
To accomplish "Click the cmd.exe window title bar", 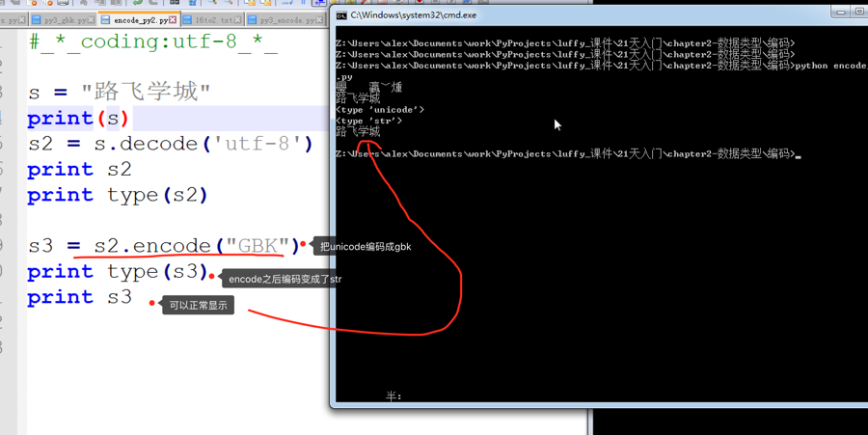I will point(579,15).
